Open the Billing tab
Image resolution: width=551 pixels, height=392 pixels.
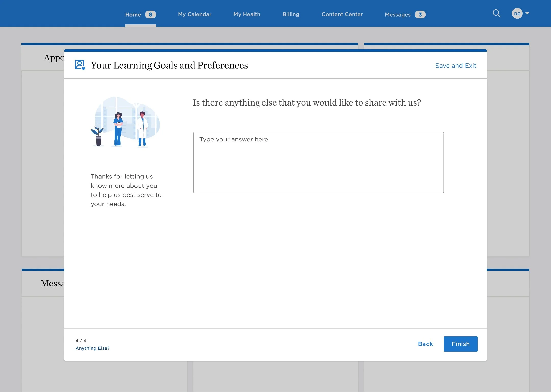coord(291,14)
